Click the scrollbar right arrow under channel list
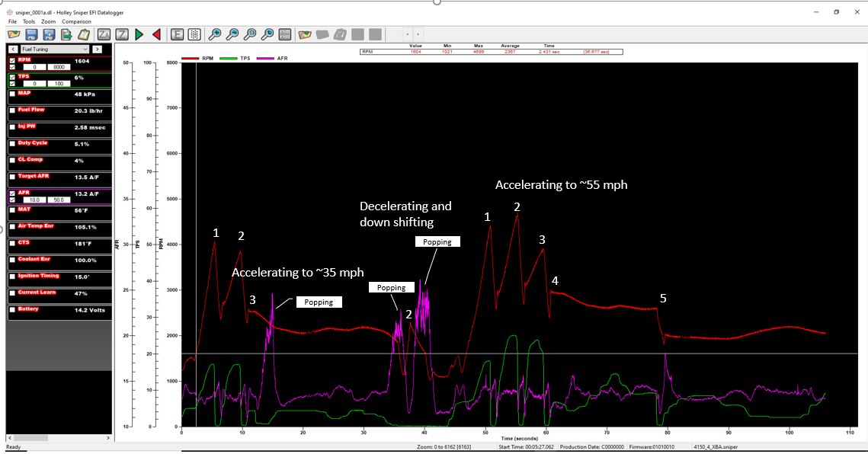This screenshot has height=454, width=868. tap(107, 438)
